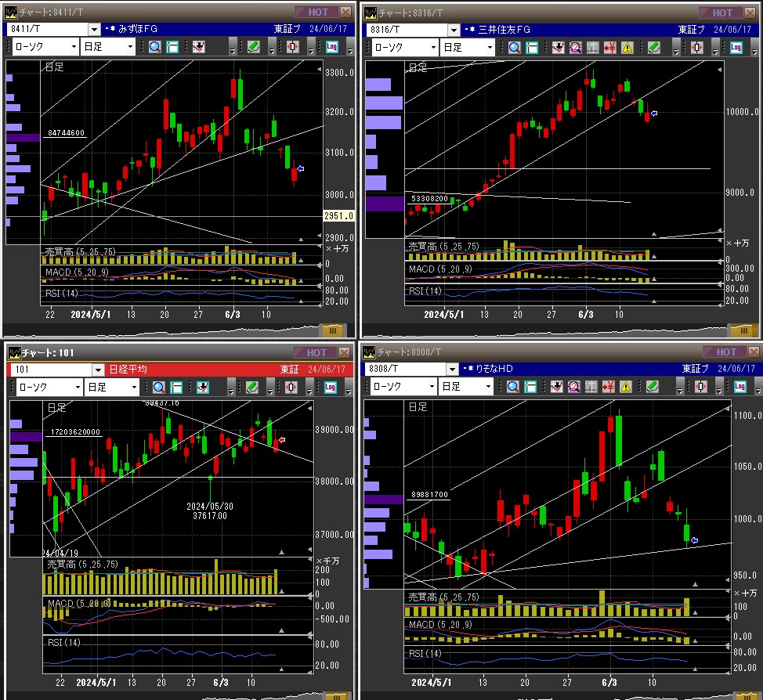This screenshot has width=763, height=700.
Task: Click candlestick width icon in Nikkei 101 chart
Action: pos(291,388)
